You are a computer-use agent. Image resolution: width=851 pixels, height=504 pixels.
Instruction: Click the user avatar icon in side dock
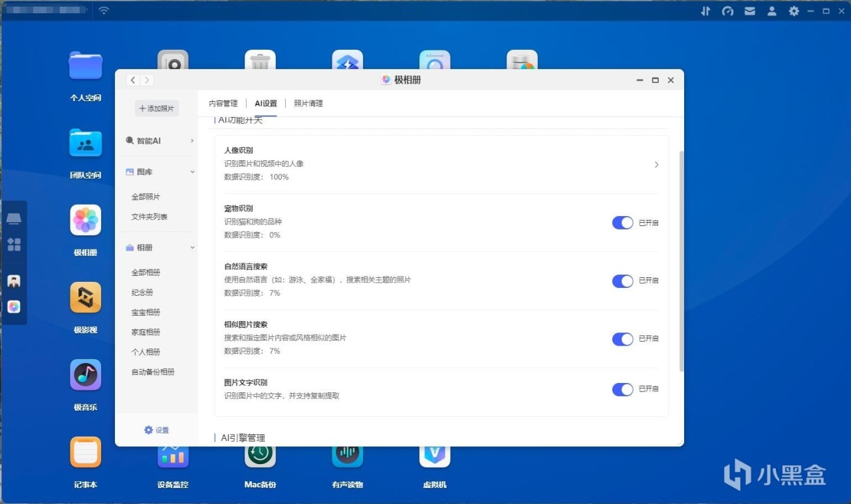[x=14, y=281]
